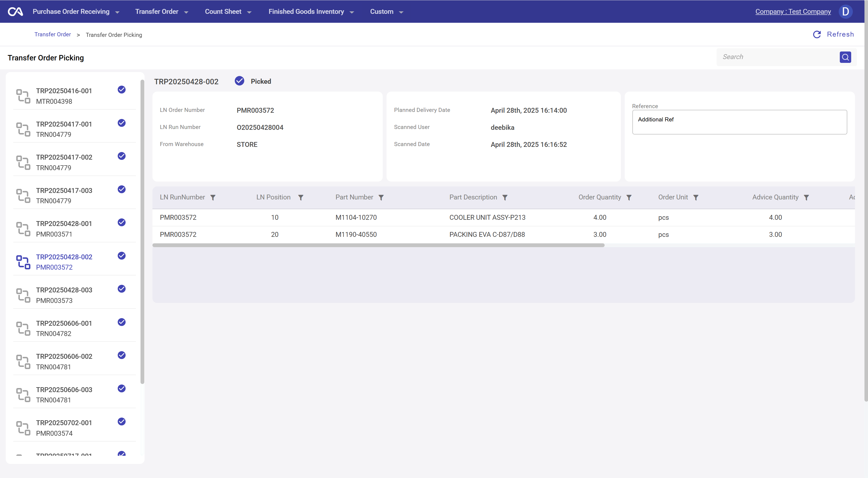Select order TRP20250606-002 in the list
Image resolution: width=868 pixels, height=478 pixels.
point(75,361)
